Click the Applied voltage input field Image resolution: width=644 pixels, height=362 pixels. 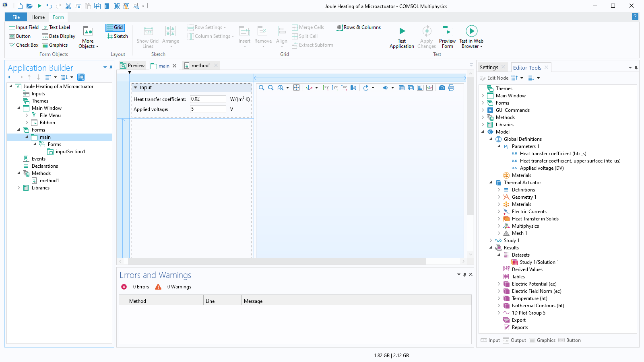(x=208, y=109)
